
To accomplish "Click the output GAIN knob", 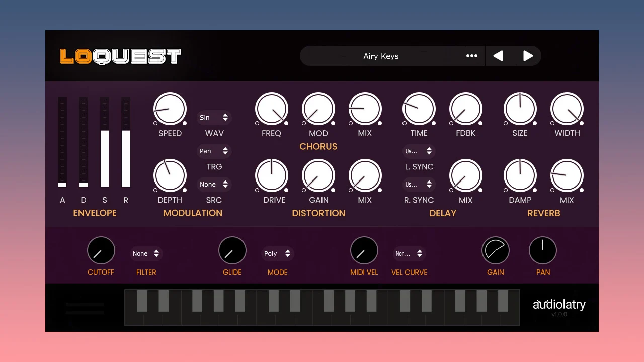I will click(496, 250).
